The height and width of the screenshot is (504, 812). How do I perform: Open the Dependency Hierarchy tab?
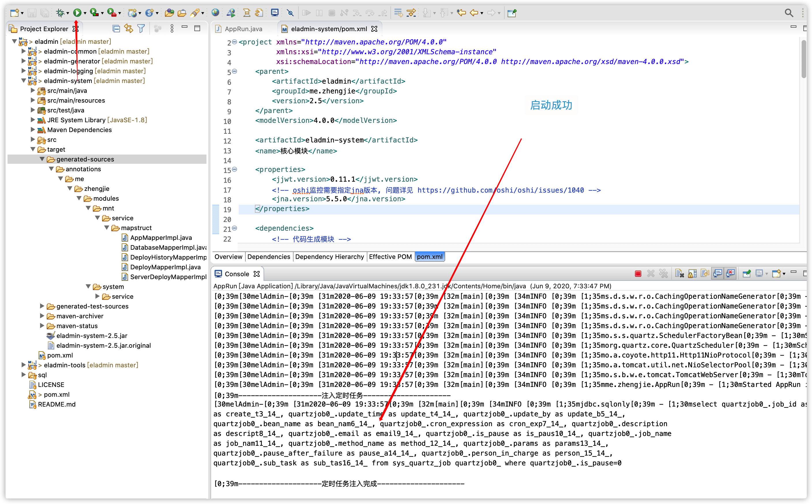point(329,257)
